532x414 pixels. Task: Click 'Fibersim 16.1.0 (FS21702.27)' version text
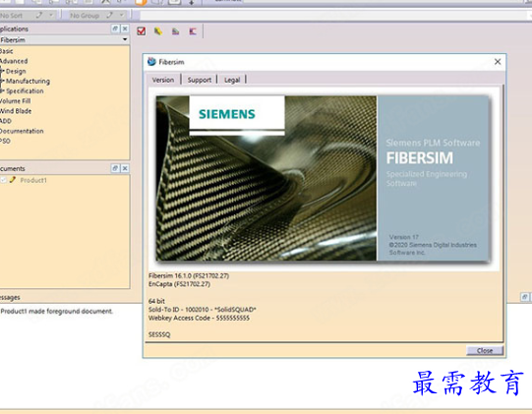[189, 276]
